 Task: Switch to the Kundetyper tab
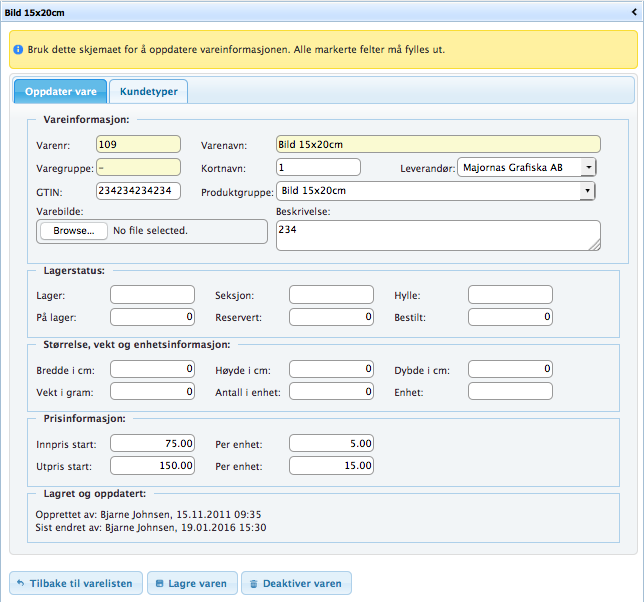[x=148, y=91]
